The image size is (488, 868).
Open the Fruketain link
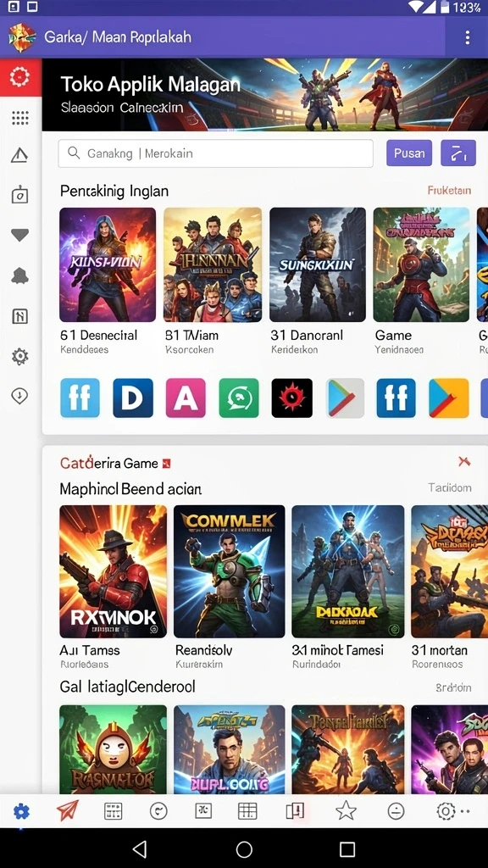coord(449,191)
